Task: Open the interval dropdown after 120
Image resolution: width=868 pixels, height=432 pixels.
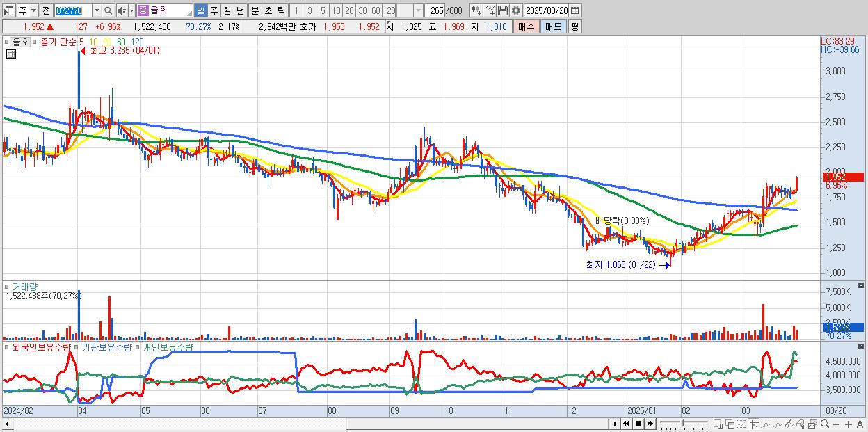Action: [418, 10]
